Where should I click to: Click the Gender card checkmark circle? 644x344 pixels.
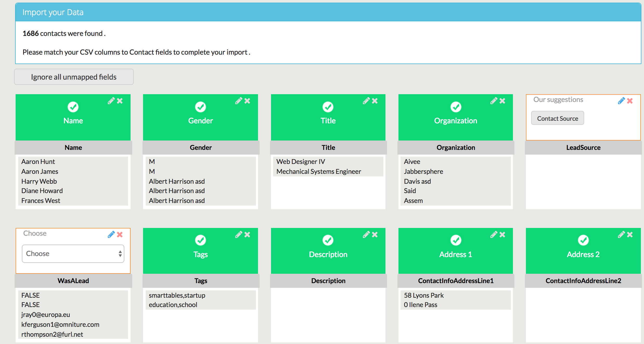pyautogui.click(x=201, y=107)
